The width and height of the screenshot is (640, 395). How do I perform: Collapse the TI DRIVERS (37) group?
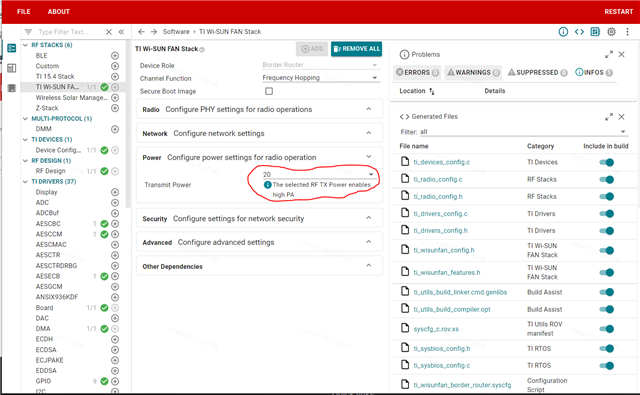(x=25, y=182)
